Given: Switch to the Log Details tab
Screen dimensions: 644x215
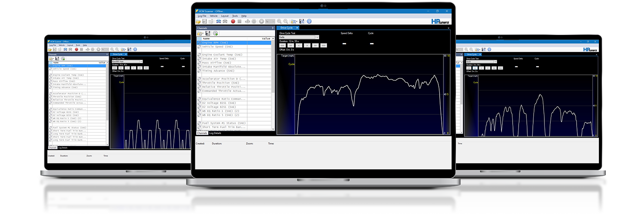Looking at the screenshot, I should click(215, 133).
